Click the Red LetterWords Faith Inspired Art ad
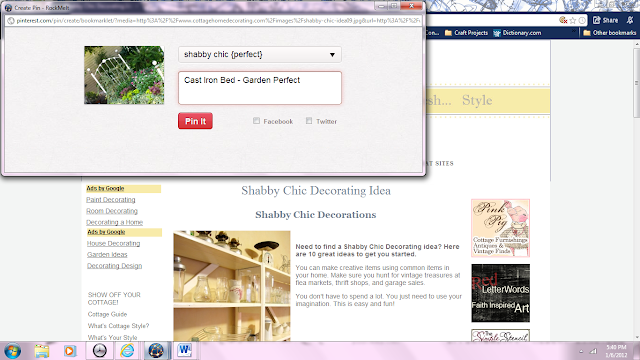 500,293
